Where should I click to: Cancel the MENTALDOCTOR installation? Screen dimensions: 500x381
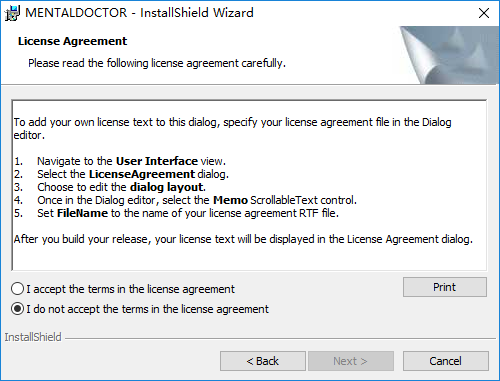pyautogui.click(x=446, y=361)
